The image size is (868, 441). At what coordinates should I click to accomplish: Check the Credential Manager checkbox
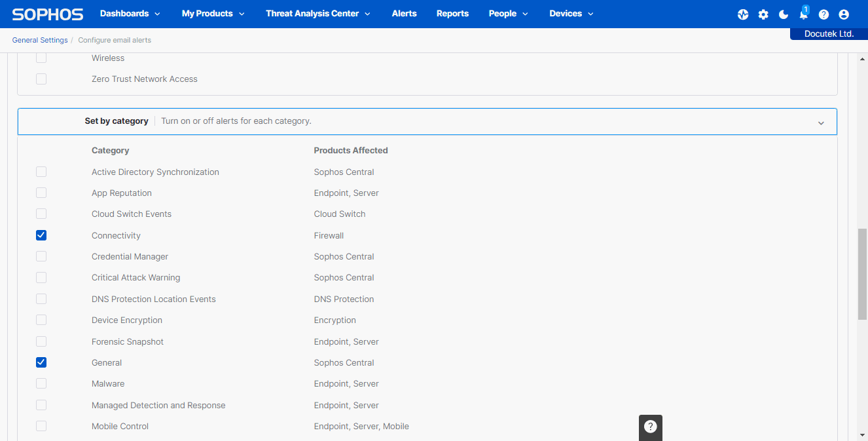click(x=41, y=256)
